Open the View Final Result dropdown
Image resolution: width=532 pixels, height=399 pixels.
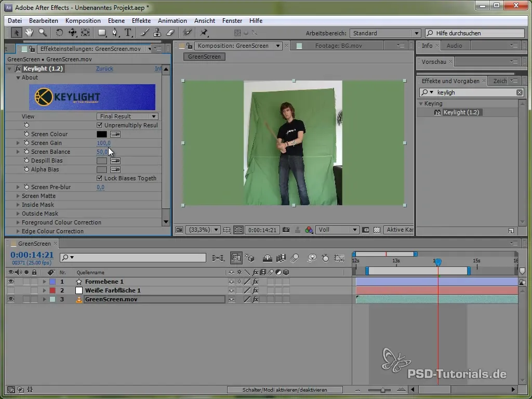(128, 116)
